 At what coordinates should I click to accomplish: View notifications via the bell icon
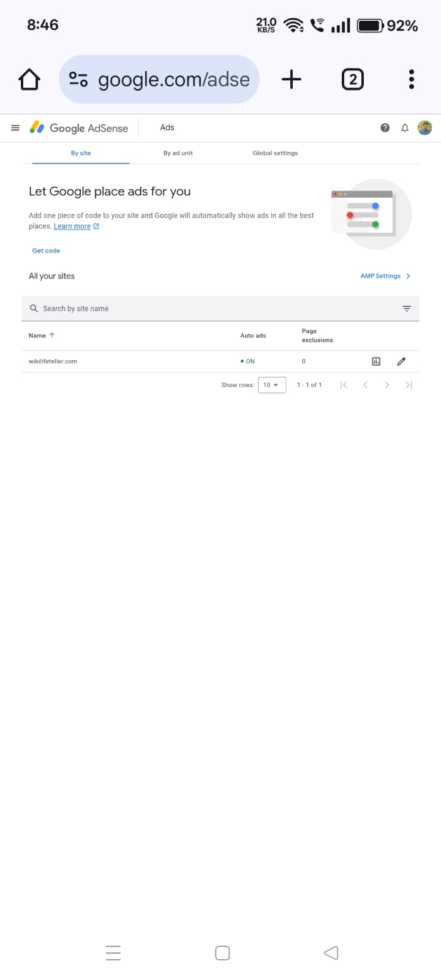point(404,127)
